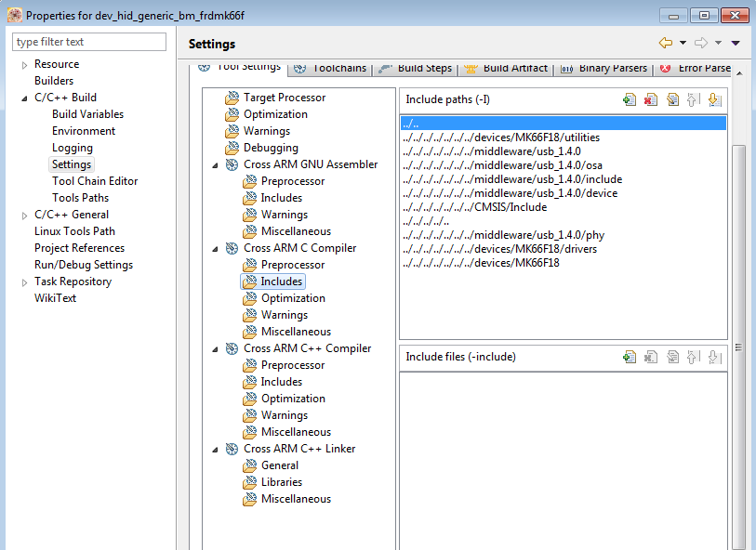
Task: Switch to the Build Steps tab
Action: click(415, 69)
